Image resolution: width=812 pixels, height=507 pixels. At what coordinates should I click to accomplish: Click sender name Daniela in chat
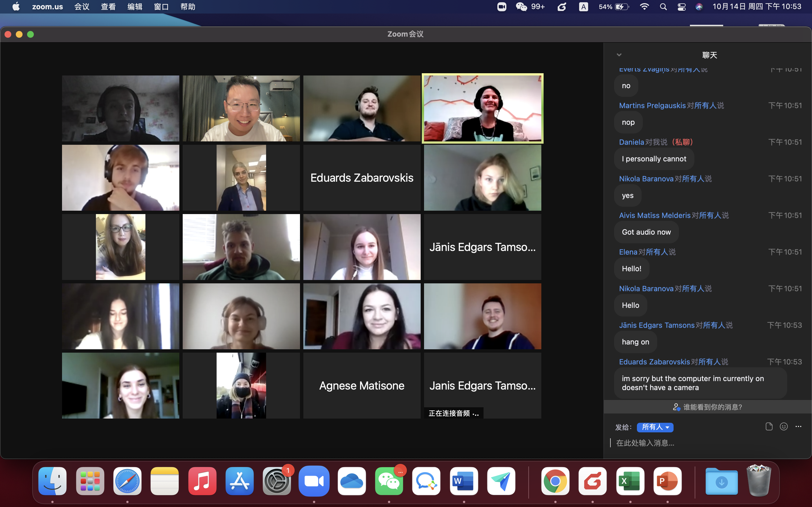631,142
